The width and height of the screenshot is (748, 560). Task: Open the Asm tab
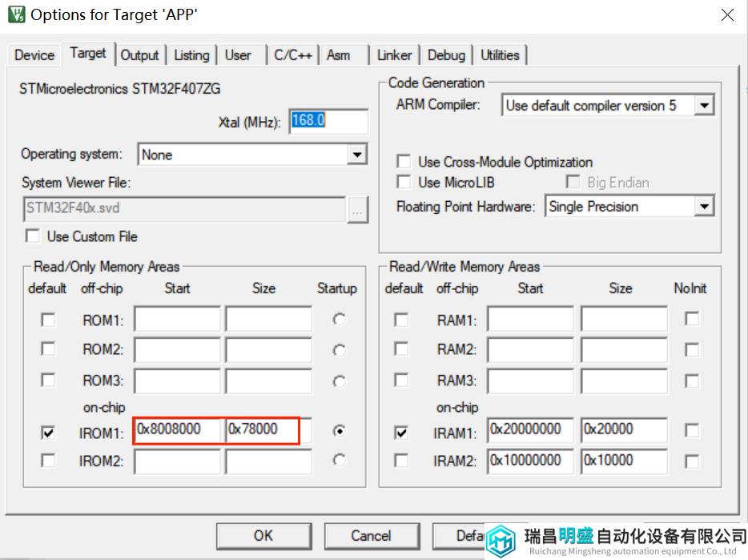(338, 55)
